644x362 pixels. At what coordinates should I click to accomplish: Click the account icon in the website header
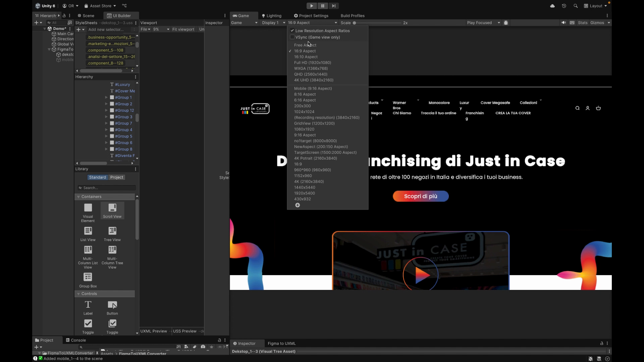click(588, 108)
